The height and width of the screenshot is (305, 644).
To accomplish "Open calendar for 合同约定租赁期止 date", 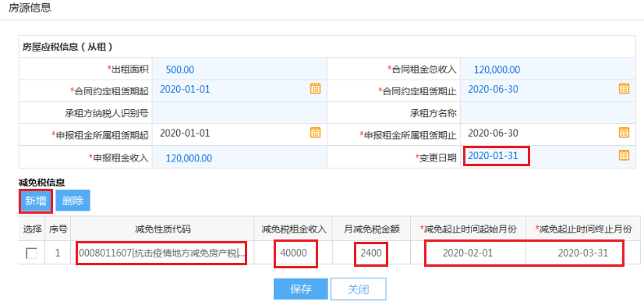I will click(x=624, y=89).
